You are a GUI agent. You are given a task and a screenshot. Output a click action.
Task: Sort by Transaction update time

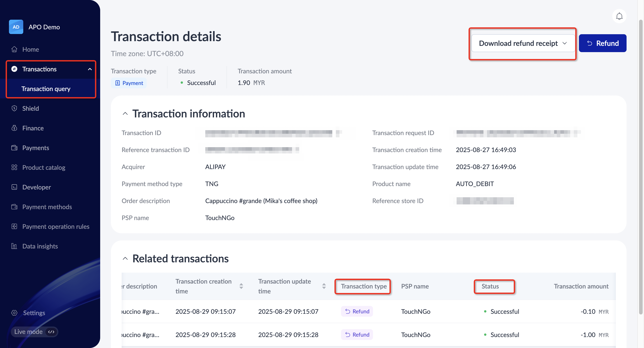324,286
